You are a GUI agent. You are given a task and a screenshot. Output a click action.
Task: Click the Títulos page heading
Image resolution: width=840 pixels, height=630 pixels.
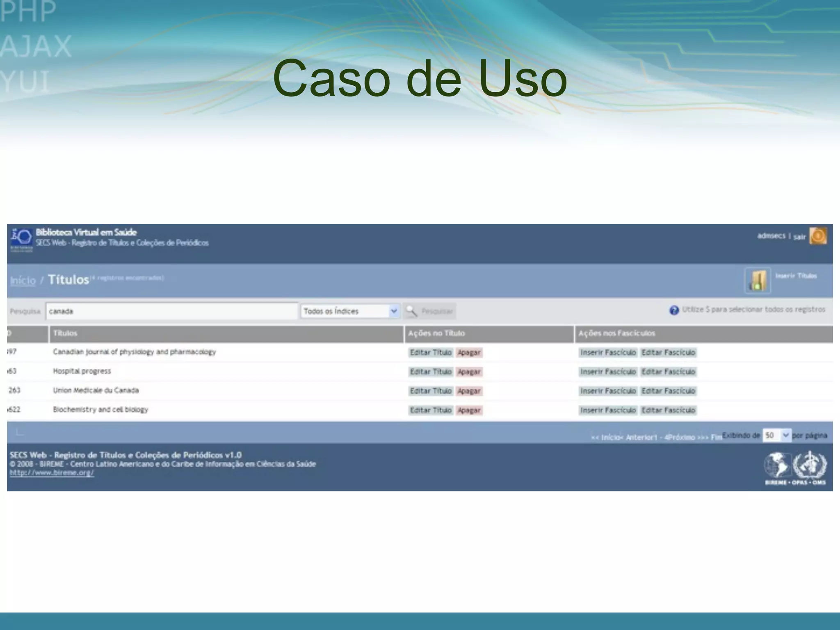click(68, 280)
